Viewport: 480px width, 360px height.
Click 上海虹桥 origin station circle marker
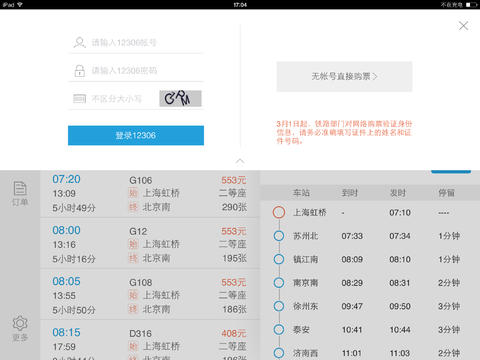click(x=279, y=212)
